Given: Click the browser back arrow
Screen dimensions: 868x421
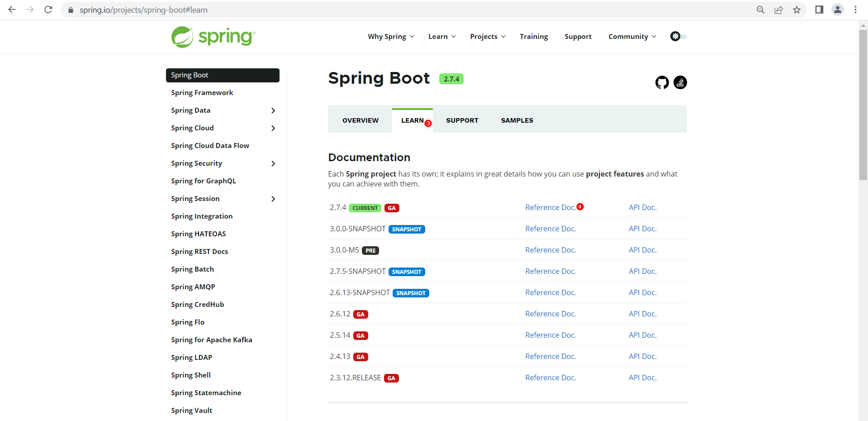Looking at the screenshot, I should (12, 10).
